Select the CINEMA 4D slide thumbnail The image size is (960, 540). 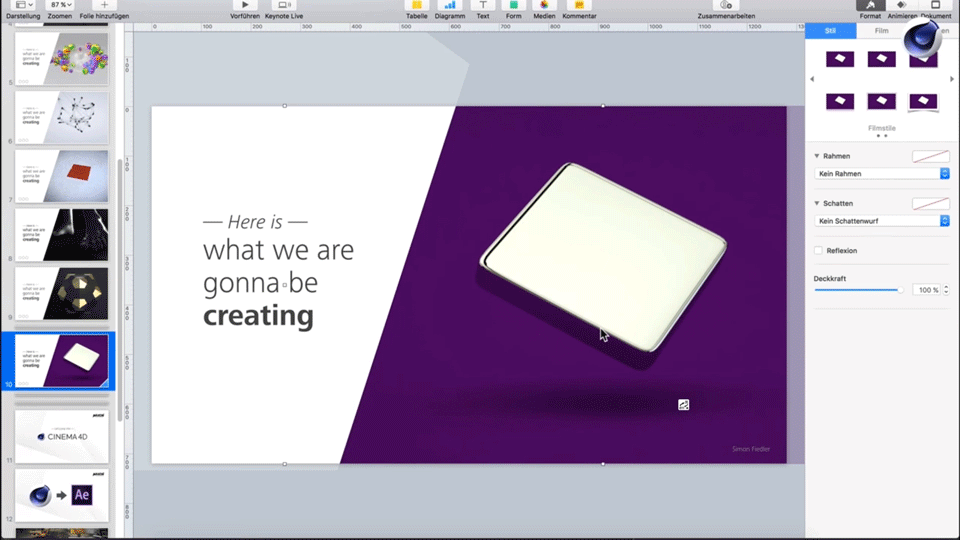coord(62,437)
